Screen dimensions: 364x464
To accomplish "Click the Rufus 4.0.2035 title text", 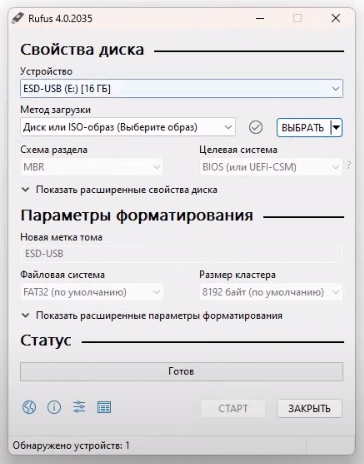I will coord(60,18).
